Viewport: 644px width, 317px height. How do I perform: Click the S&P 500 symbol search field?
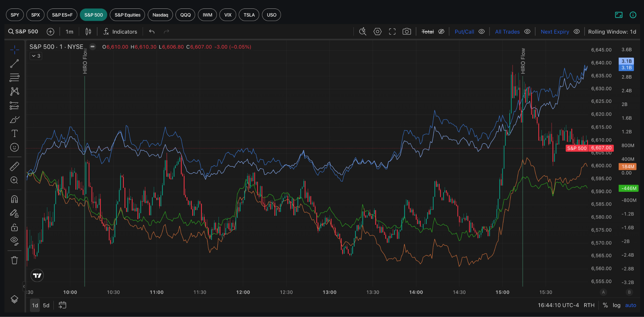[x=24, y=32]
